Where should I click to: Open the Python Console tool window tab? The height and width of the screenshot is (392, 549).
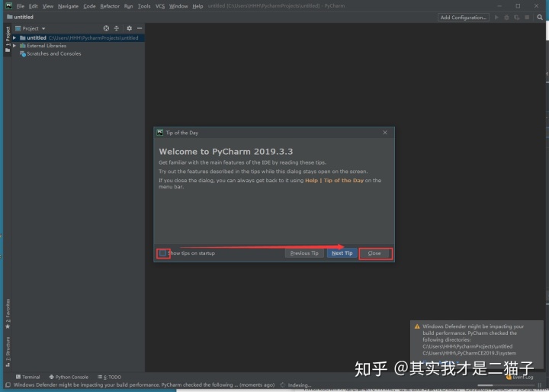click(69, 377)
